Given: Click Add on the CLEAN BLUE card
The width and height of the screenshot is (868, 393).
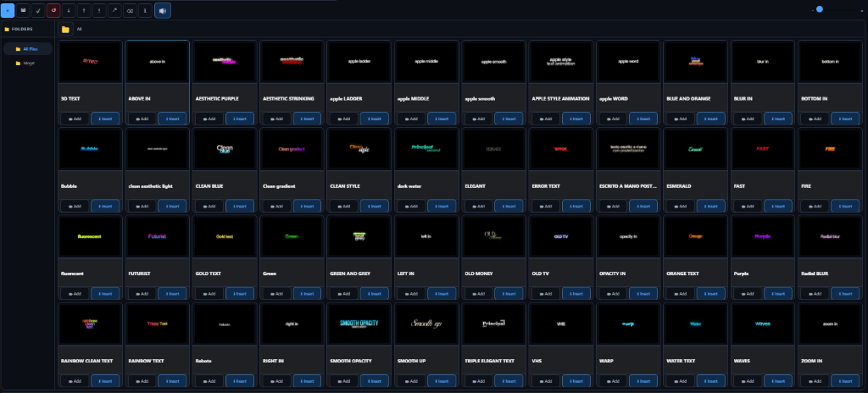Looking at the screenshot, I should [x=209, y=206].
